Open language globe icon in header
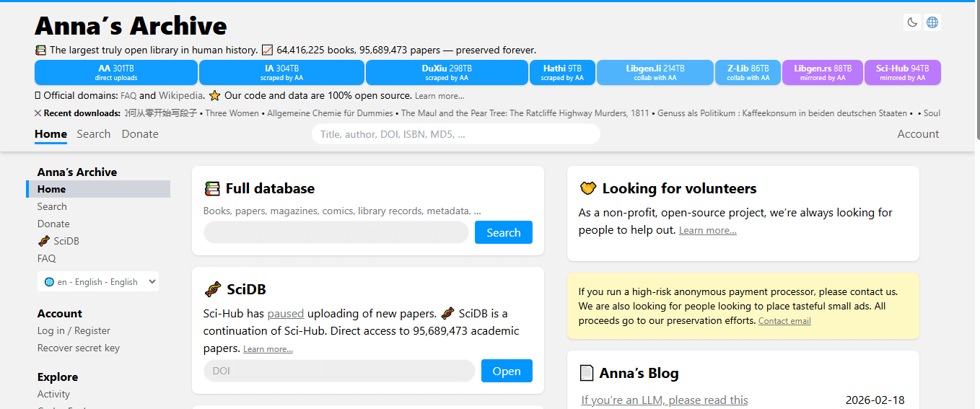The height and width of the screenshot is (409, 980). coord(932,22)
